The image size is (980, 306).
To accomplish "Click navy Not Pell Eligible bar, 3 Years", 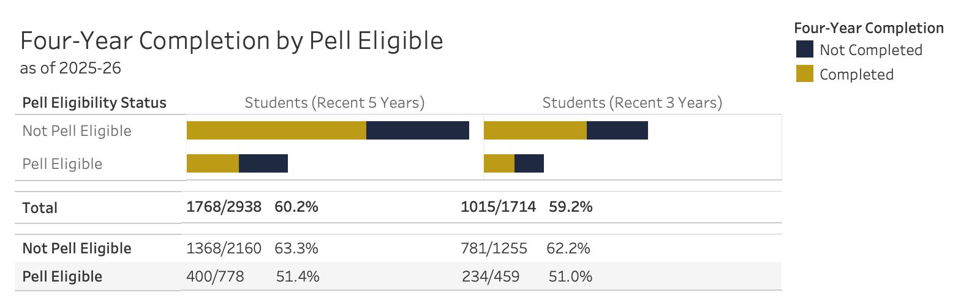I will point(617,130).
